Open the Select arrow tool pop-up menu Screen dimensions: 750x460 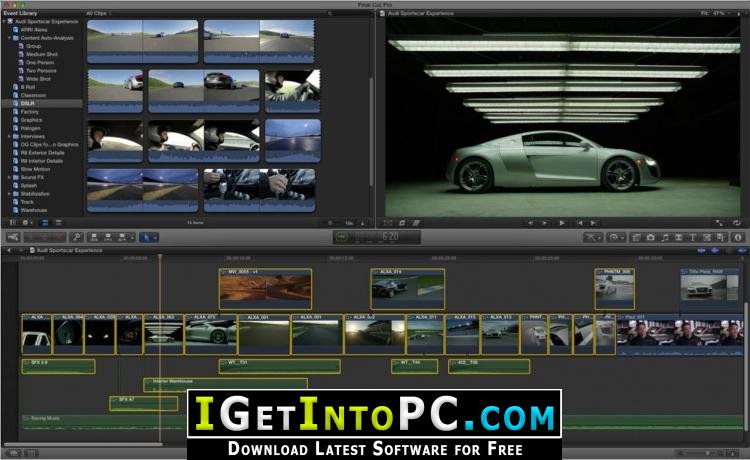tap(149, 237)
